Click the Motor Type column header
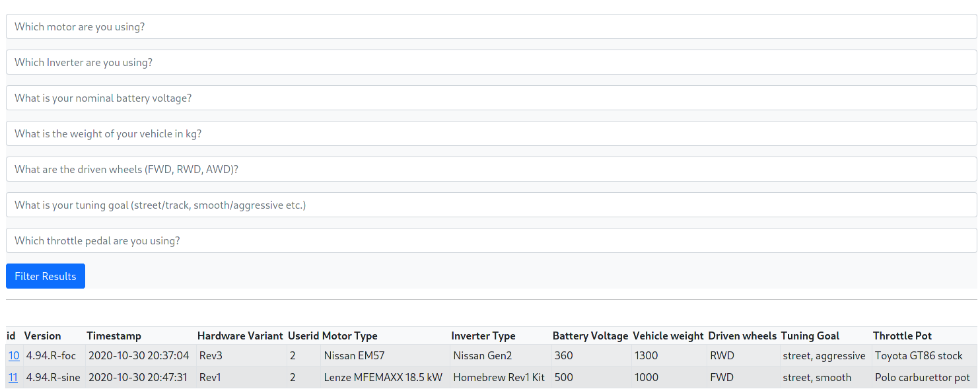 (x=349, y=336)
